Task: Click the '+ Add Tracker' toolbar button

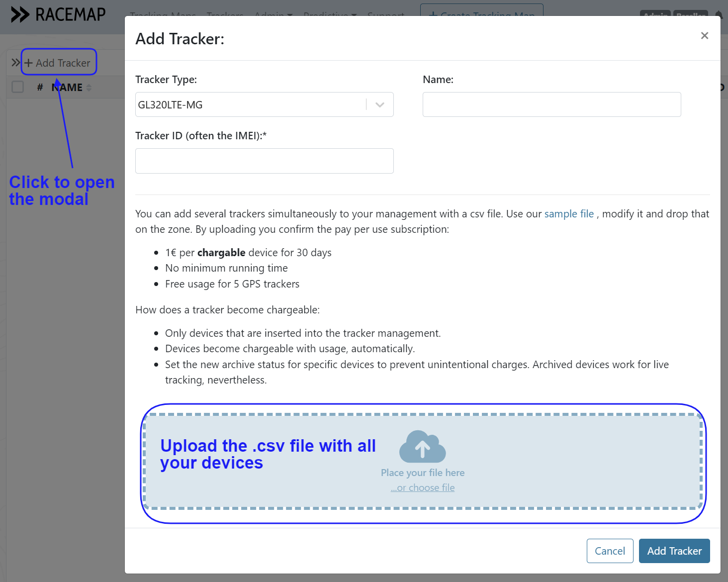Action: (x=58, y=63)
